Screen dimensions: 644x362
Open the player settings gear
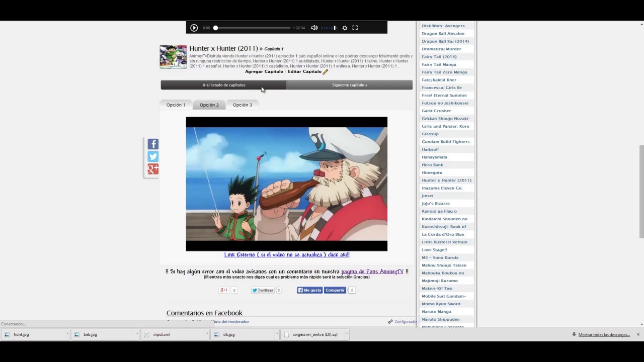(x=345, y=28)
